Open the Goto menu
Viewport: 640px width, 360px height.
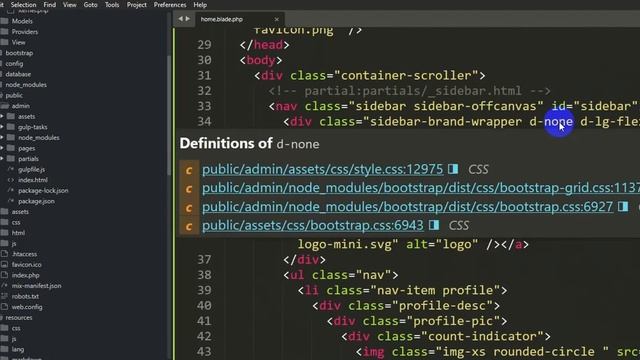[90, 5]
